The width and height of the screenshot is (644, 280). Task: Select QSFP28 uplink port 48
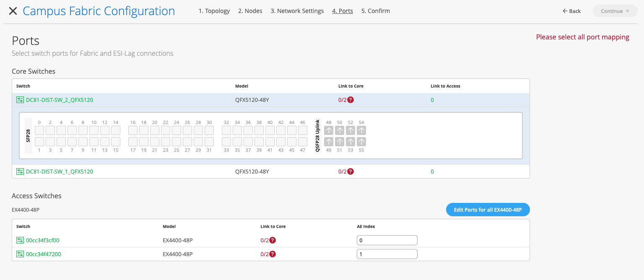329,130
